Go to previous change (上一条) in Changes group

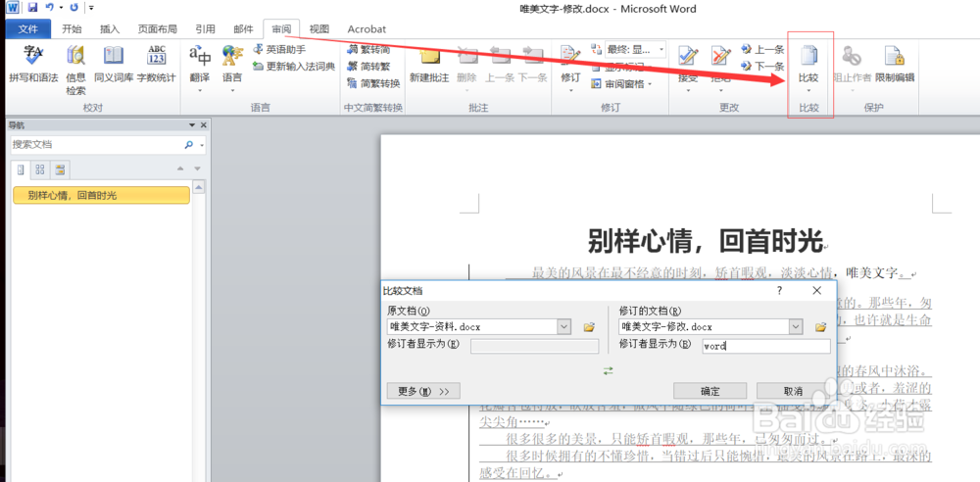[762, 49]
